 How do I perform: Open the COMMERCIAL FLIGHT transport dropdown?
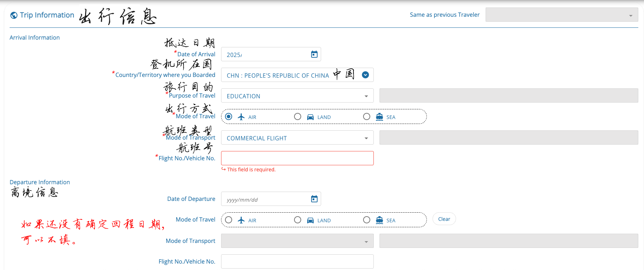click(x=366, y=138)
